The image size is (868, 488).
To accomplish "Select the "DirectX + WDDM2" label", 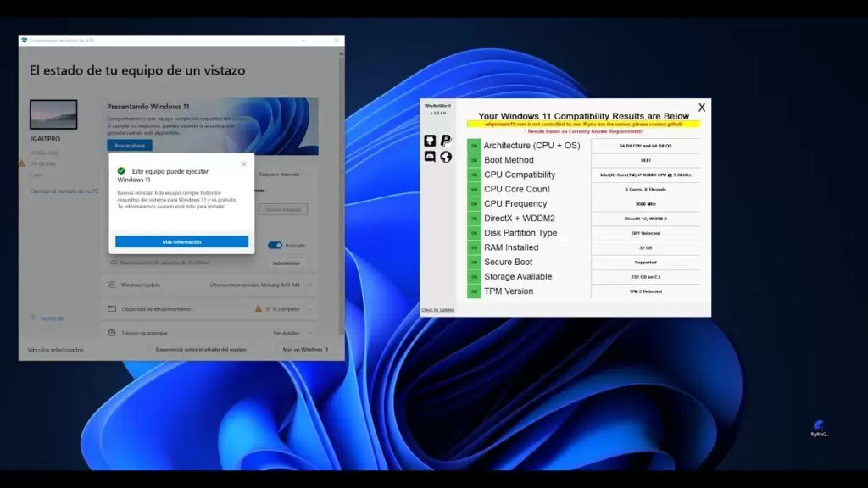I will point(520,219).
